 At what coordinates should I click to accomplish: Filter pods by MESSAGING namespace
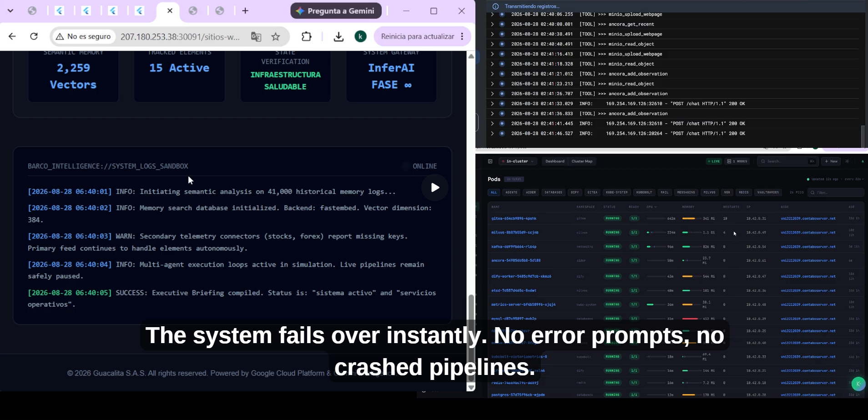[x=686, y=192]
